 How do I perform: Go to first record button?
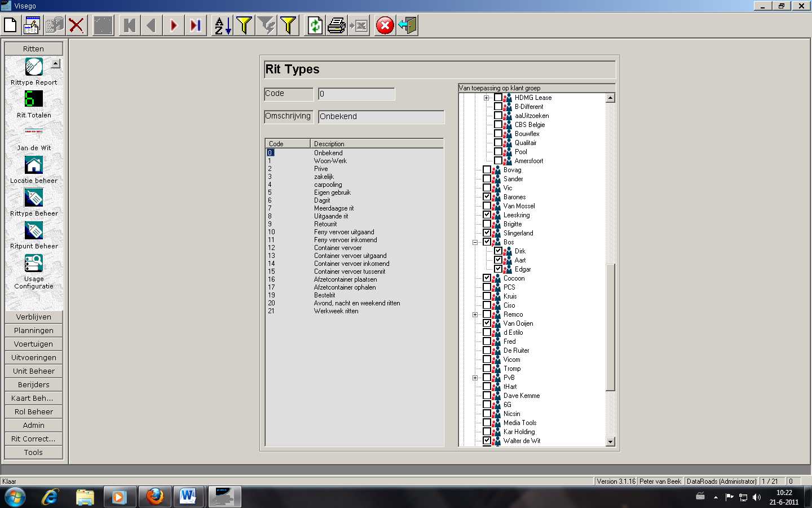130,25
